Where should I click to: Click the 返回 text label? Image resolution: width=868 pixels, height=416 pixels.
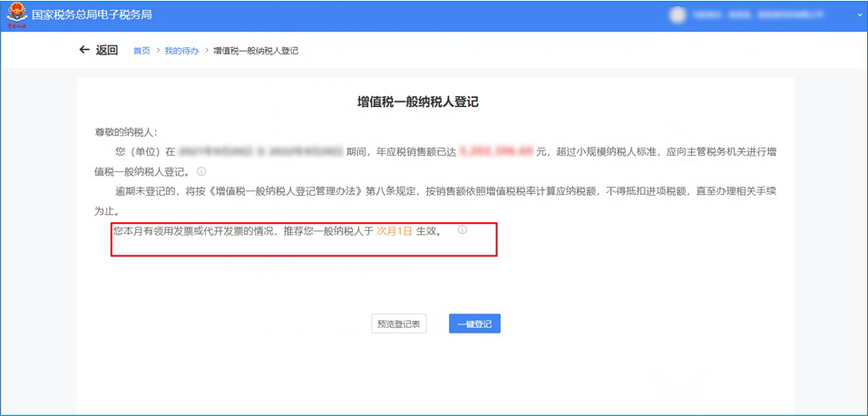pos(107,50)
